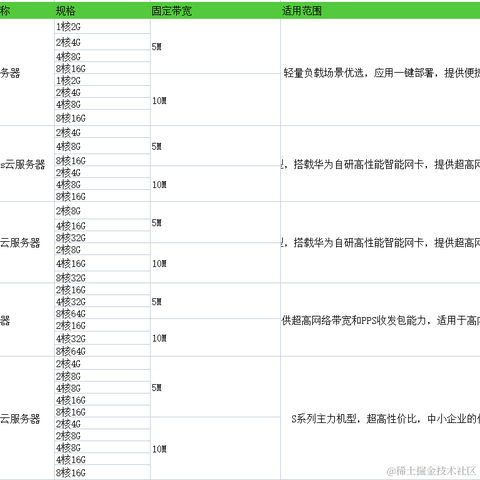Select 4核16G in S系列 10M group
This screenshot has width=480, height=480.
(102, 459)
